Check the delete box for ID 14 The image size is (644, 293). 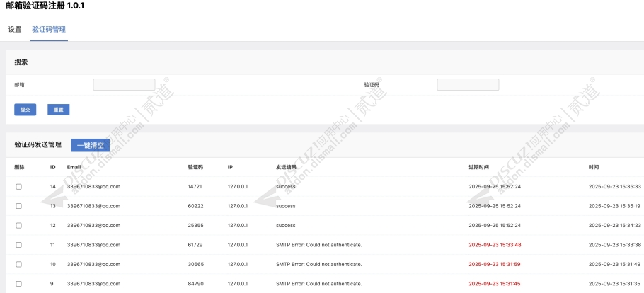point(19,186)
